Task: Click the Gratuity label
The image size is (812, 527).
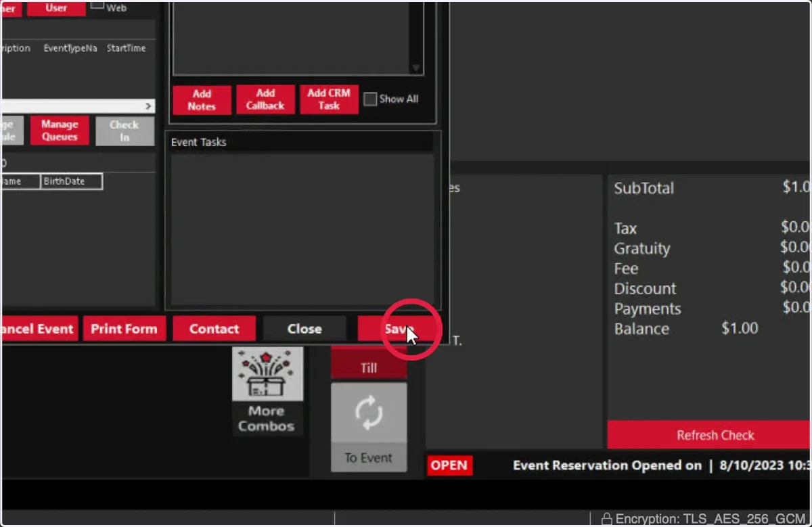Action: [642, 249]
